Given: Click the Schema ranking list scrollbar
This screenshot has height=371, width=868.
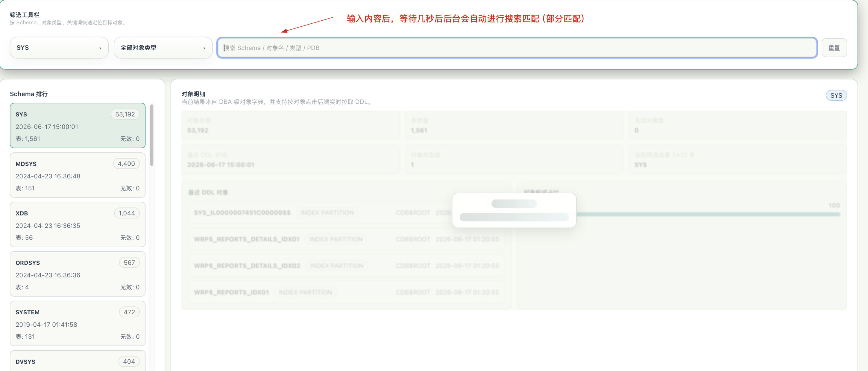Looking at the screenshot, I should pyautogui.click(x=152, y=135).
